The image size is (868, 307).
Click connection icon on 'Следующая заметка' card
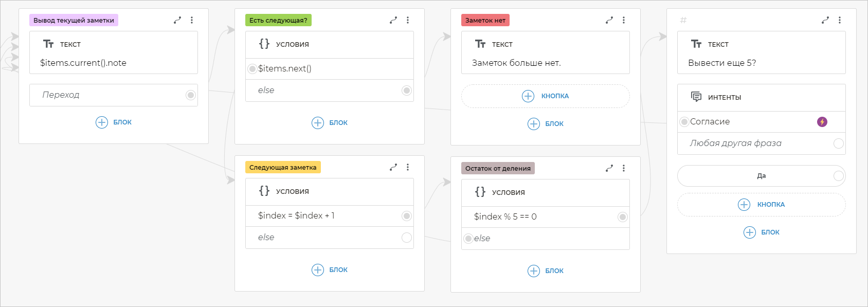[393, 167]
